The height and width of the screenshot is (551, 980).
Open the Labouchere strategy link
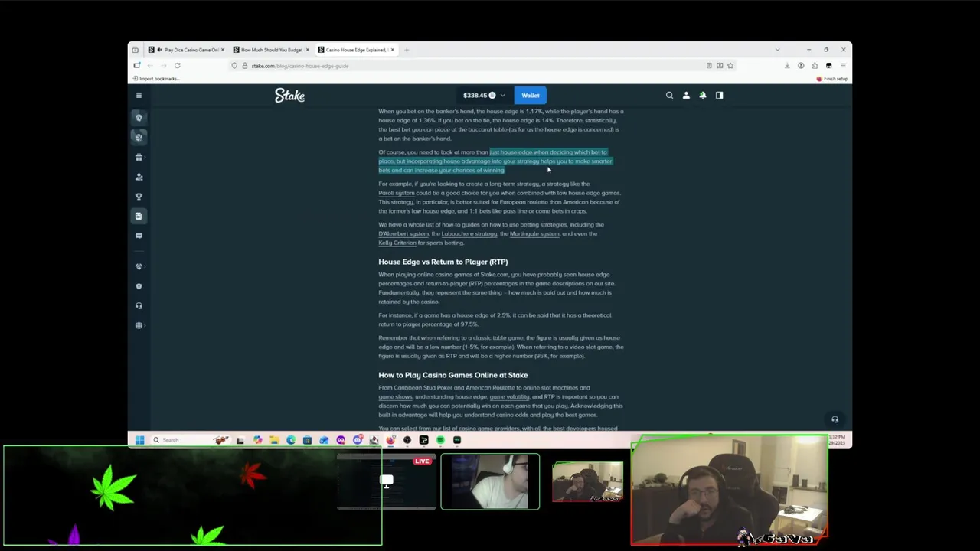coord(469,233)
